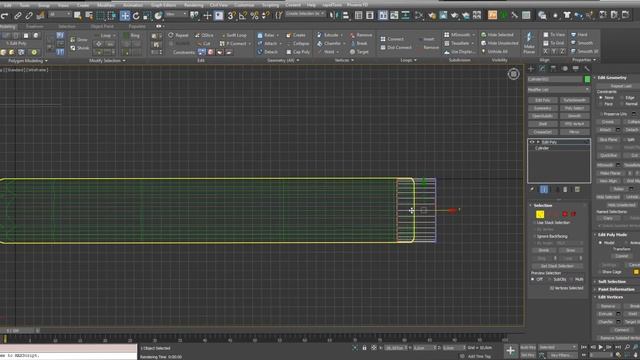Open the Select by Name dialog icon

pyautogui.click(x=88, y=16)
